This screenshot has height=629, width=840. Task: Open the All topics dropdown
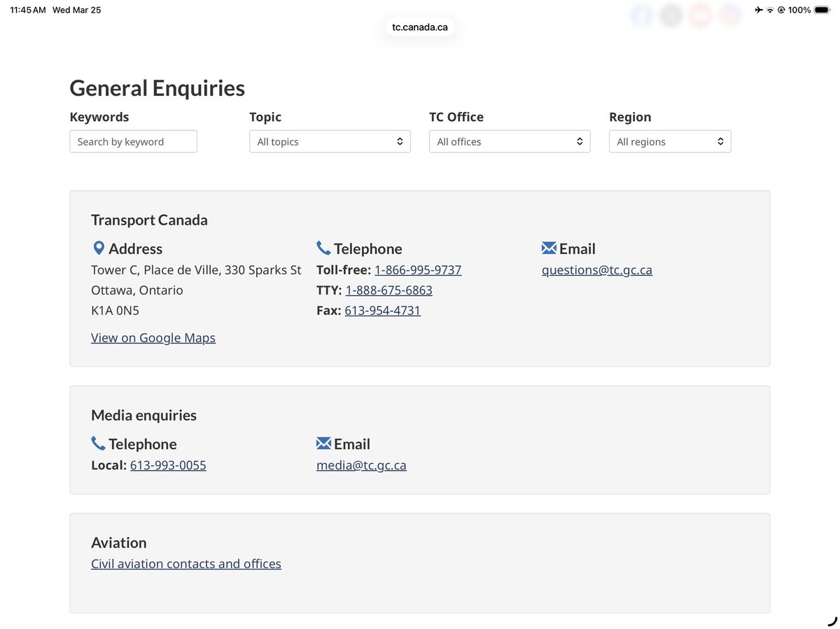[330, 141]
